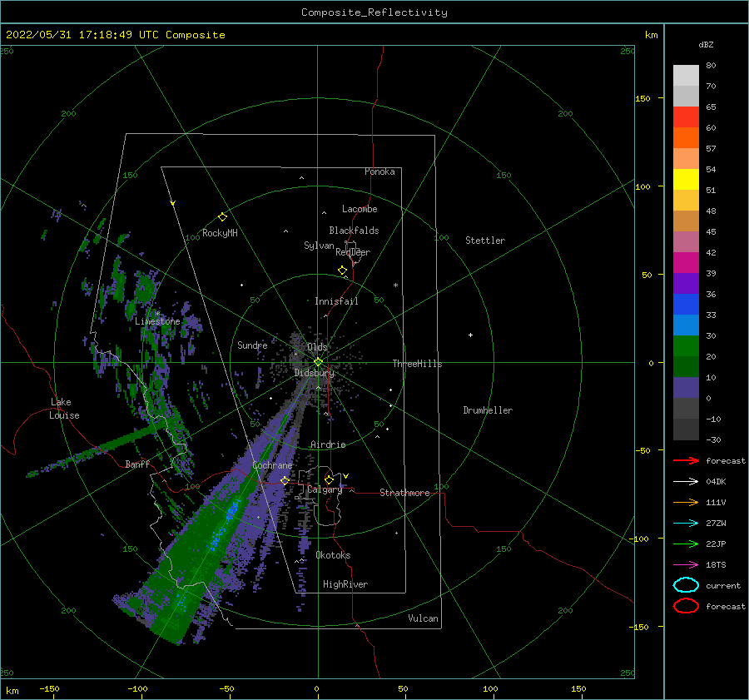The height and width of the screenshot is (700, 749).
Task: Click the yellow diamond marker south of RedDeer
Action: click(x=343, y=271)
